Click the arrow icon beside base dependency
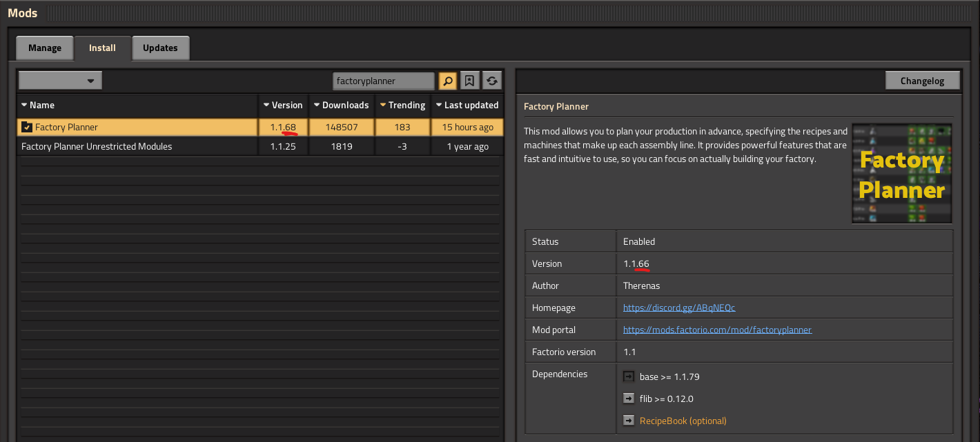The height and width of the screenshot is (442, 980). coord(628,376)
